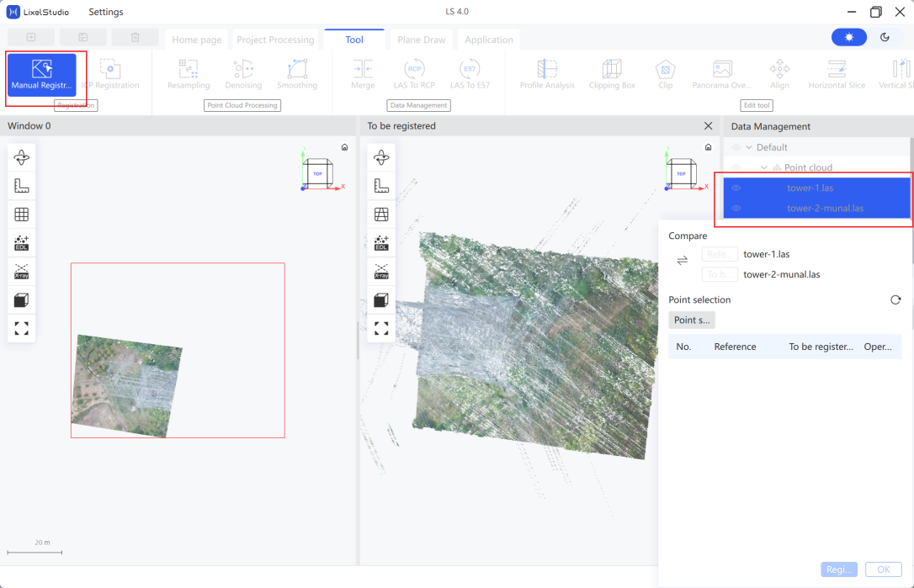Image resolution: width=914 pixels, height=588 pixels.
Task: Toggle visibility of tower-2-munal.las
Action: (x=736, y=208)
